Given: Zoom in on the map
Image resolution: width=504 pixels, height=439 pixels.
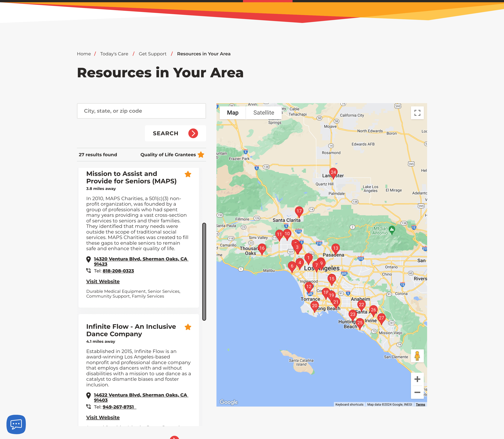Looking at the screenshot, I should pos(417,379).
